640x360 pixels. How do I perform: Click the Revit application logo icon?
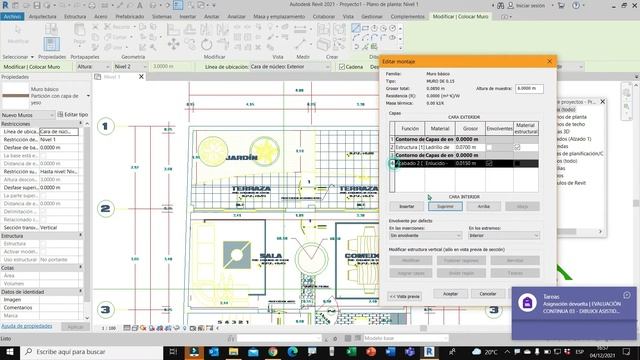tap(5, 5)
